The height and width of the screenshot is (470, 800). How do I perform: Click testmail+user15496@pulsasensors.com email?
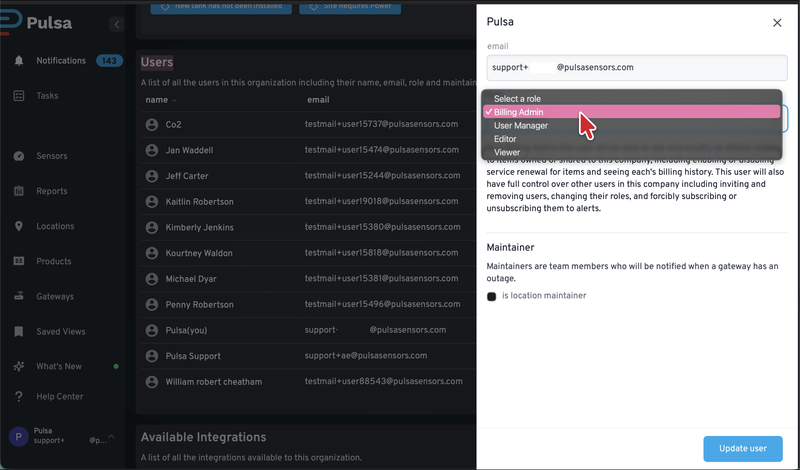[x=383, y=304]
